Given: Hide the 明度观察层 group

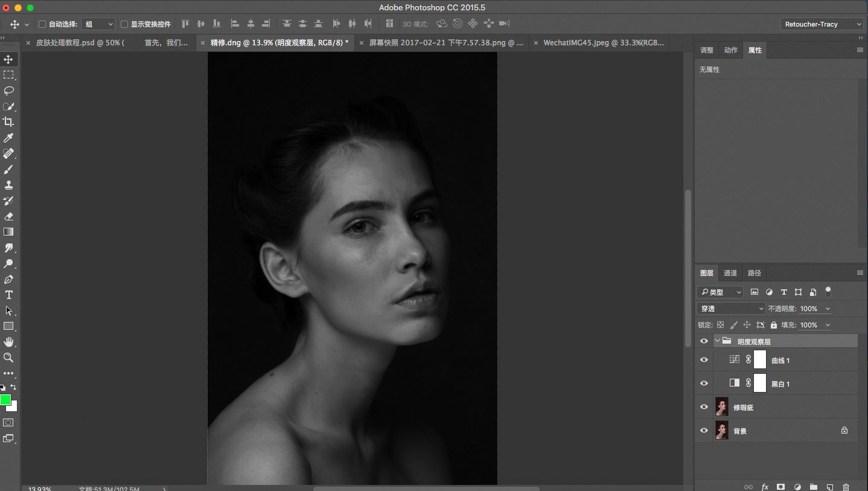Looking at the screenshot, I should (704, 341).
